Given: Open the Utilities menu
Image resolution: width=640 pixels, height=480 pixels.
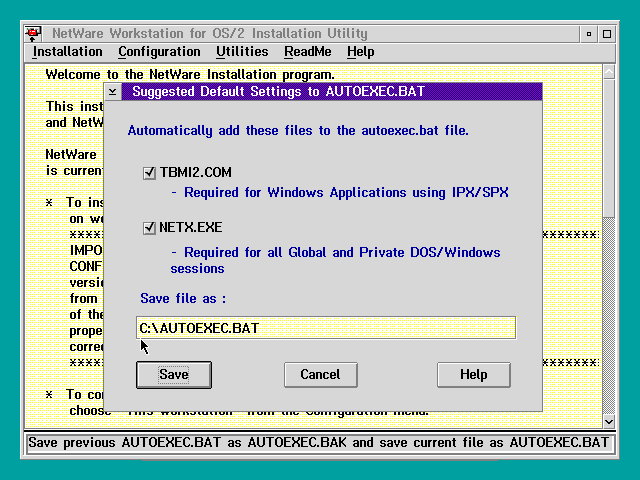Looking at the screenshot, I should click(242, 52).
